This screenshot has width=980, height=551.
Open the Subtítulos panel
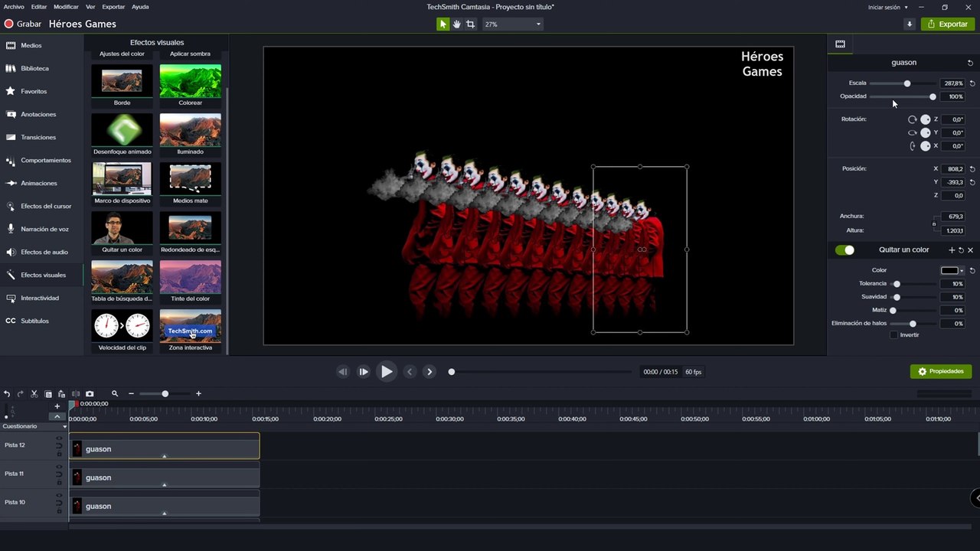41,321
